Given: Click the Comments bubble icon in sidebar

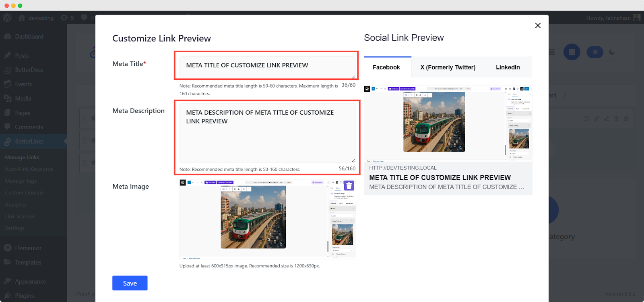Looking at the screenshot, I should click(x=8, y=127).
